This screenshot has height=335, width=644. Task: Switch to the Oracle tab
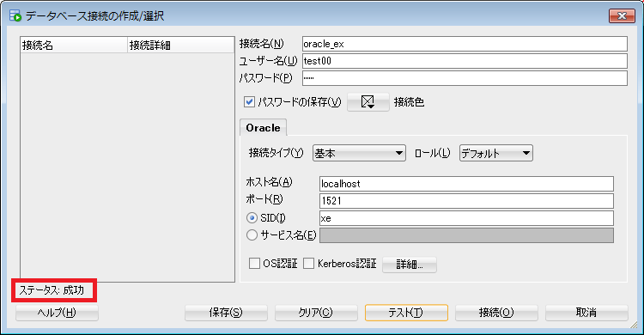(263, 128)
